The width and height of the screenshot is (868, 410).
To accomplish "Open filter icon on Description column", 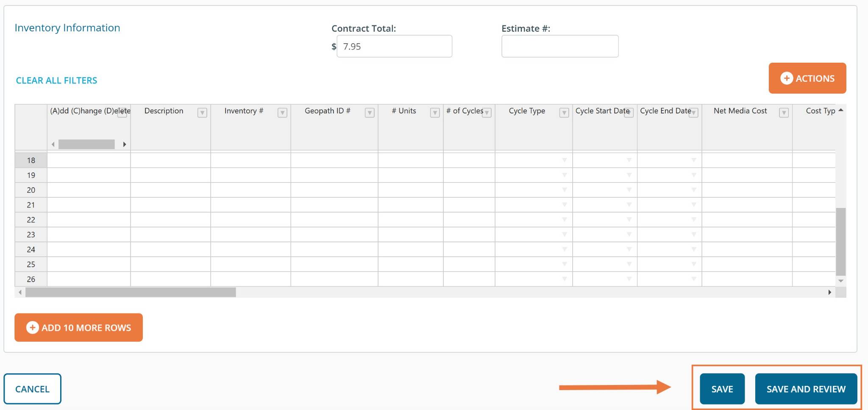I will [202, 113].
